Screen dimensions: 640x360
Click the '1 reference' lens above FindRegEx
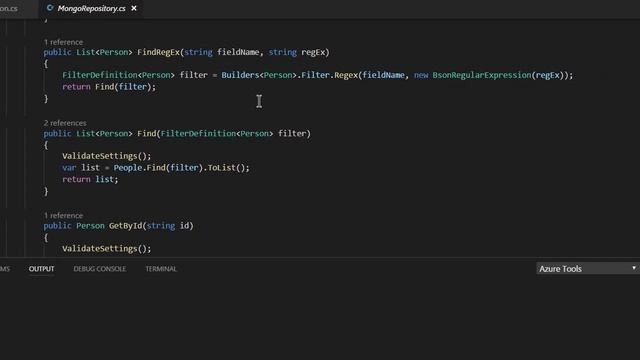63,42
